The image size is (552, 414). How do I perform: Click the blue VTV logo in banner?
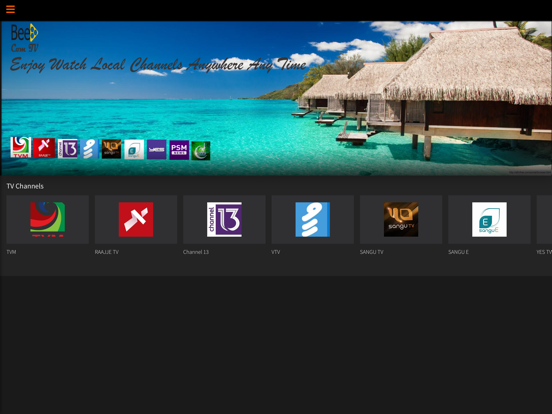(89, 149)
